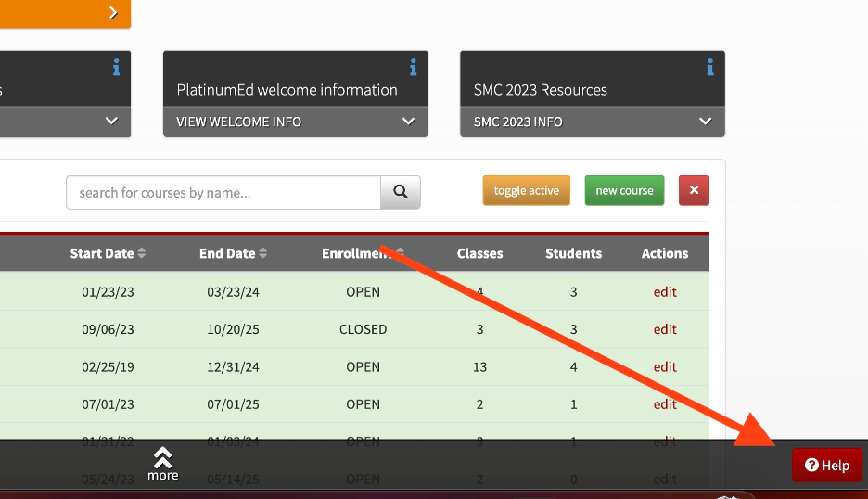This screenshot has height=499, width=868.
Task: Edit the course starting 01/23/23
Action: pos(665,291)
